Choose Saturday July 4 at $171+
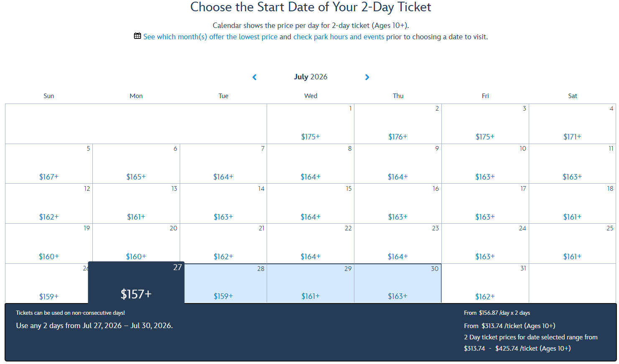 coord(572,124)
